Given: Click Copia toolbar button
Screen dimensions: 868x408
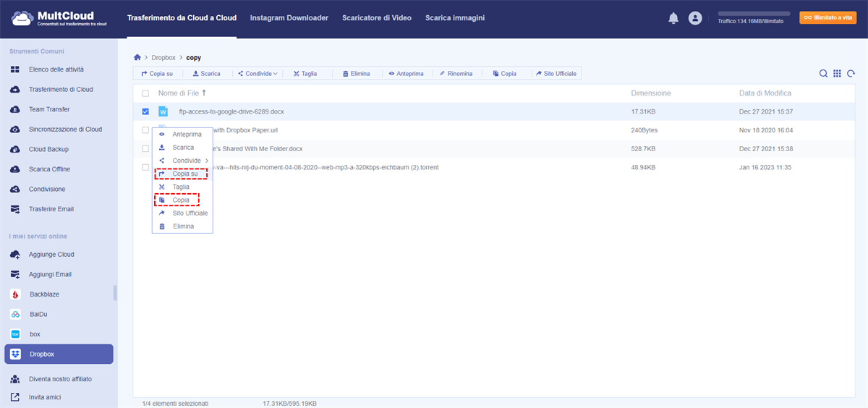Looking at the screenshot, I should (504, 74).
